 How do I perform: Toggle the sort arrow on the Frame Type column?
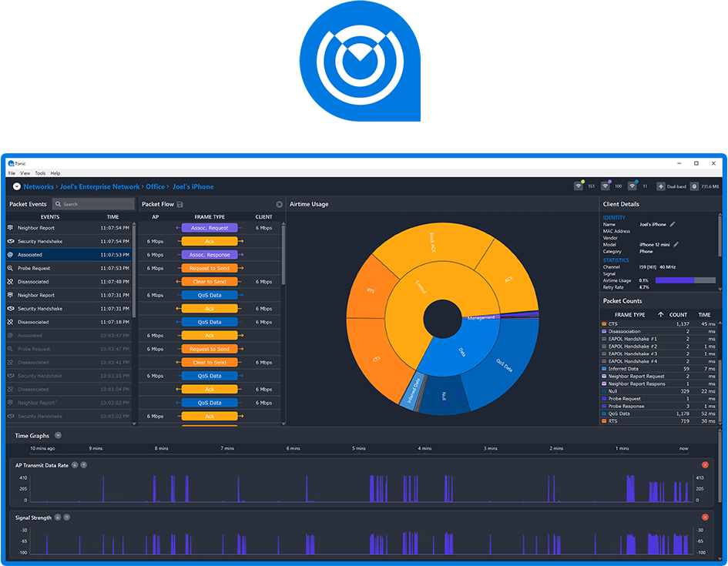[661, 315]
